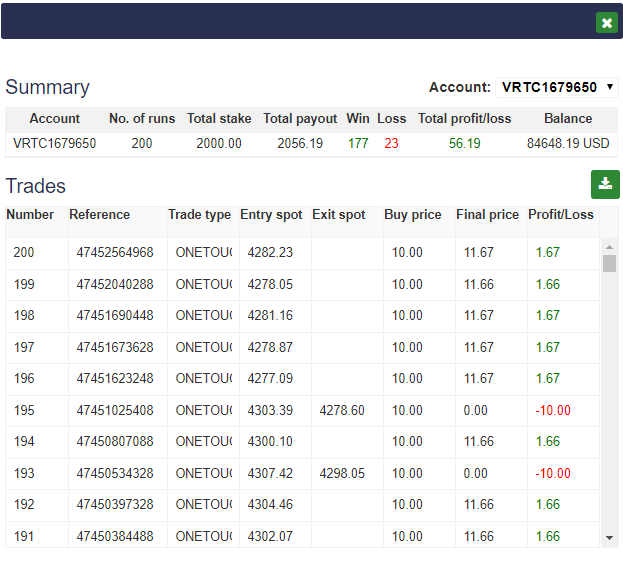
Task: Select trade row number 195
Action: (24, 410)
